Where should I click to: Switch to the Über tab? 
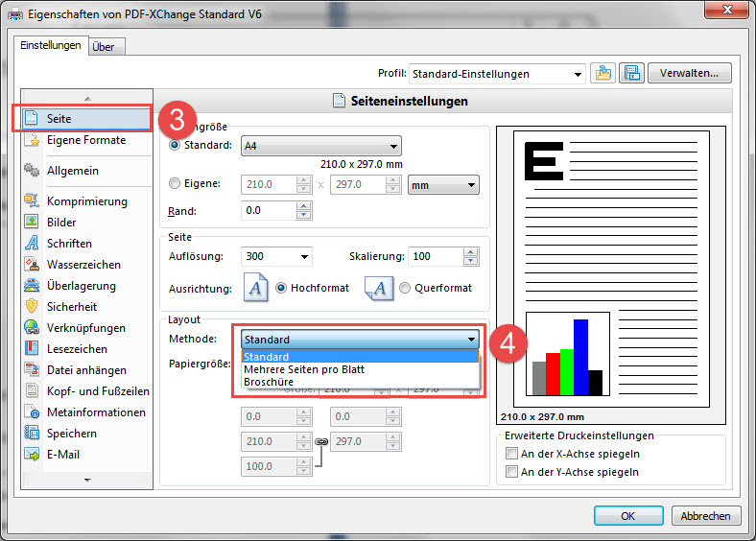pyautogui.click(x=107, y=47)
